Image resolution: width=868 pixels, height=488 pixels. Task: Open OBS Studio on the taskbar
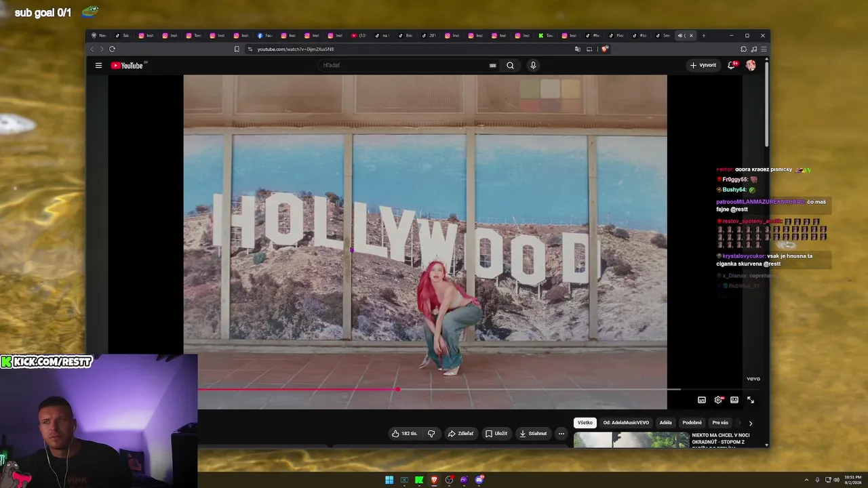point(449,480)
